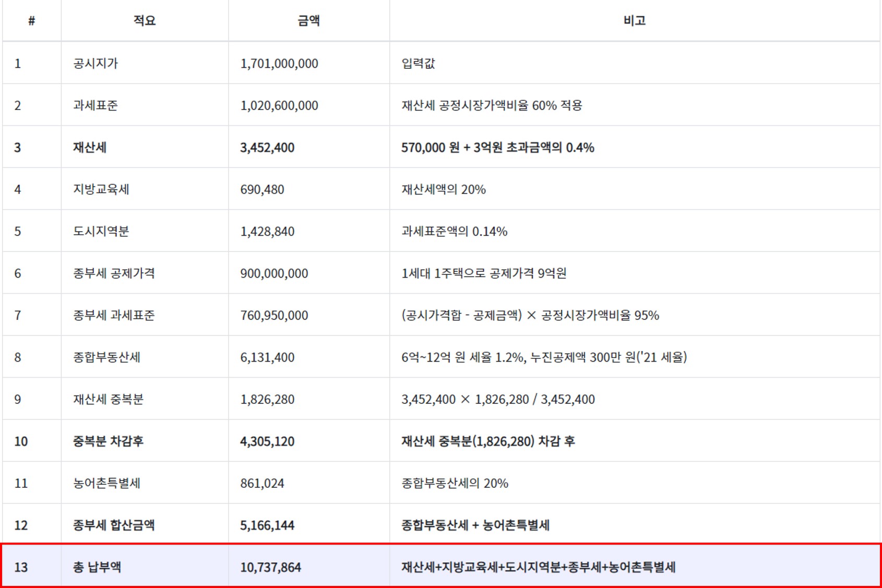Select the amount 690,480
Image resolution: width=882 pixels, height=588 pixels.
[262, 189]
